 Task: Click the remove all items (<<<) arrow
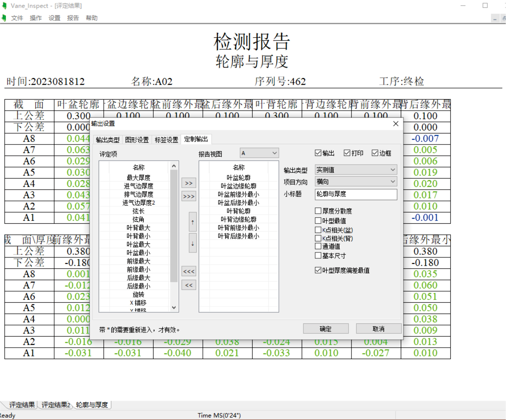click(189, 271)
